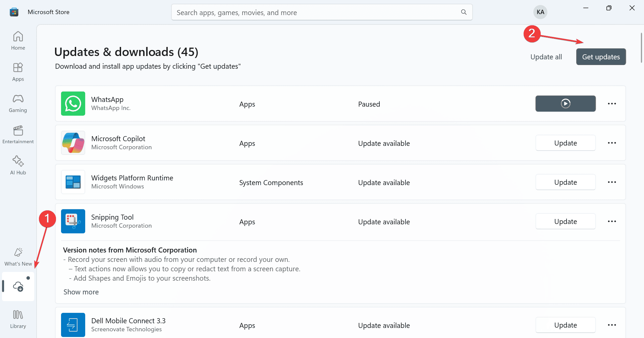
Task: Open more options for Snipping Tool
Action: point(612,221)
